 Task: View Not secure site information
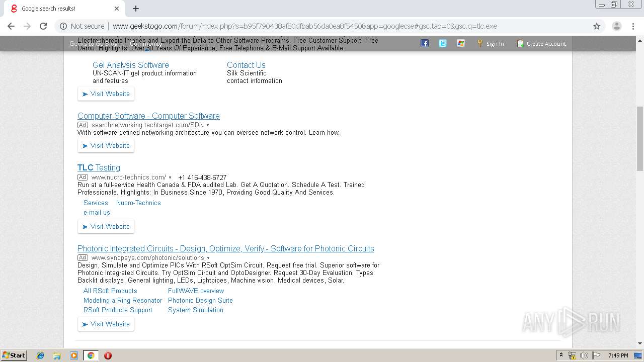(82, 26)
